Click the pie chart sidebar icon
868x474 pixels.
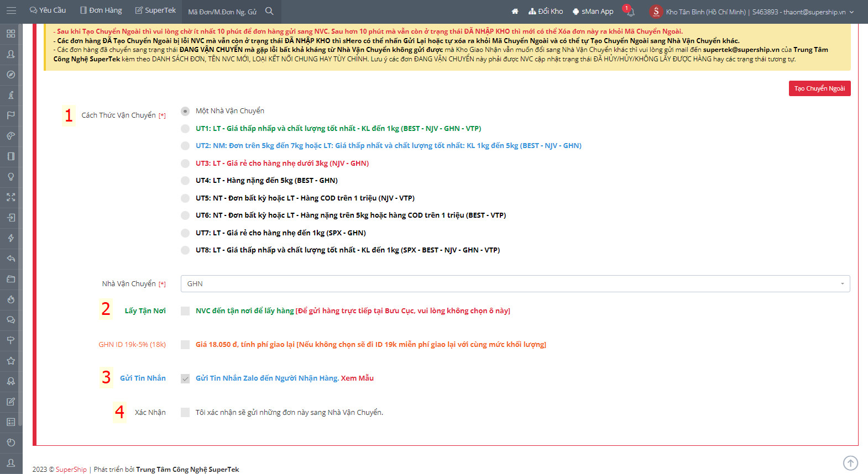click(11, 443)
